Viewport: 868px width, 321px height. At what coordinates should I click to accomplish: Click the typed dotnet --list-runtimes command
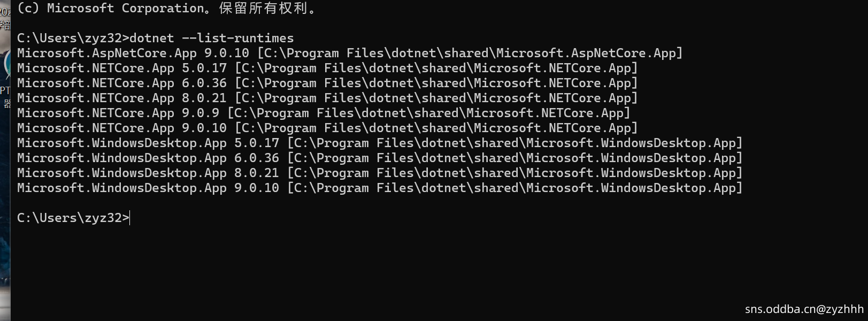(212, 39)
